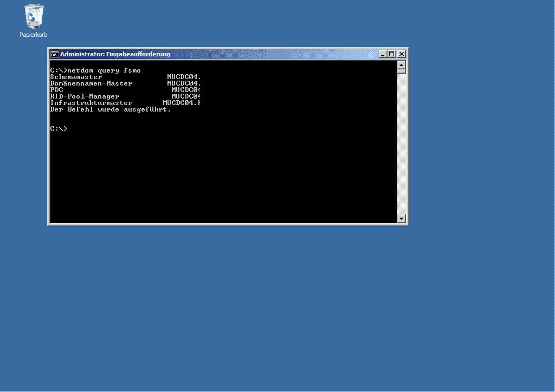This screenshot has width=555, height=392.
Task: Close the Eingabeaufforderung window
Action: click(402, 54)
